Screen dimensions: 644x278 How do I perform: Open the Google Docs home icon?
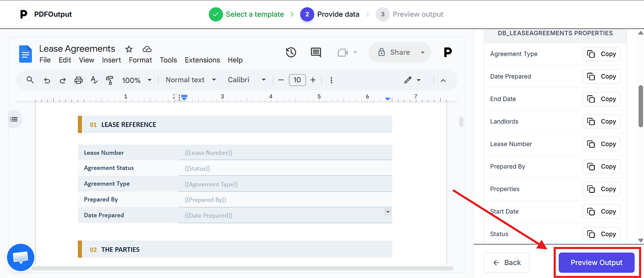click(25, 54)
